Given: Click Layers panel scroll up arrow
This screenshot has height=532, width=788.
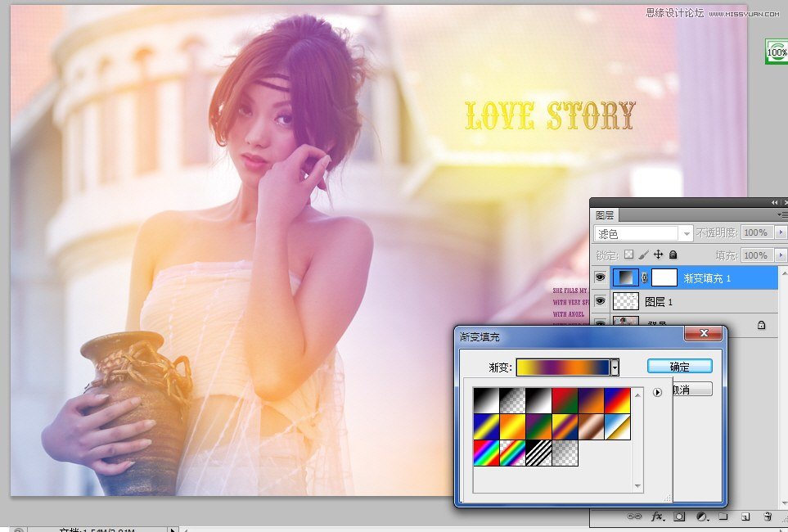Looking at the screenshot, I should point(783,273).
